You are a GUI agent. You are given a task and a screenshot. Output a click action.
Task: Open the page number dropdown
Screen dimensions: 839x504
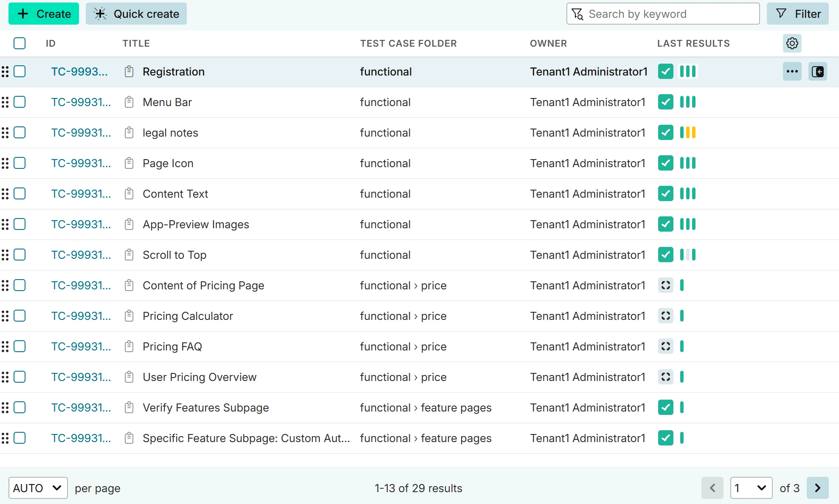(x=751, y=488)
